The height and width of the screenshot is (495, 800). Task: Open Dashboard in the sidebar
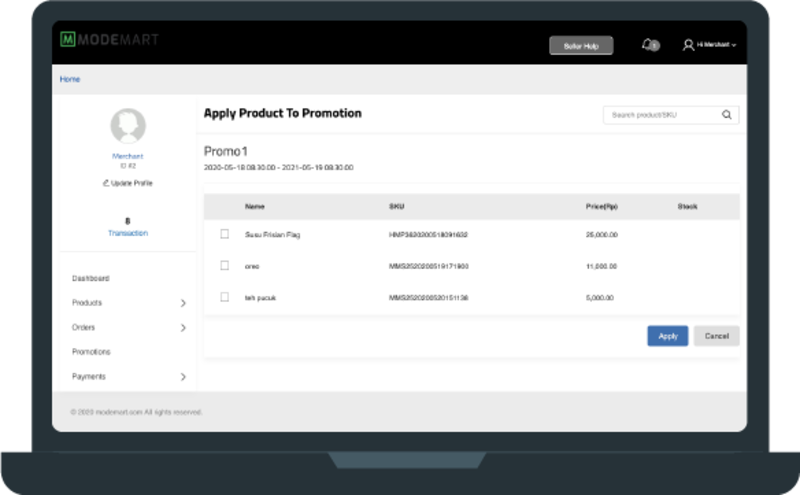[91, 278]
